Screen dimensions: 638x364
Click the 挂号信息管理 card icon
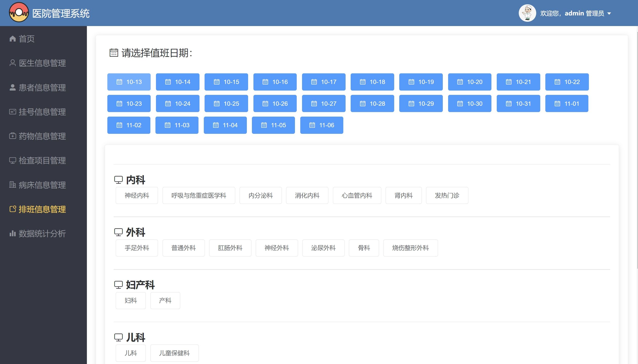[x=13, y=112]
